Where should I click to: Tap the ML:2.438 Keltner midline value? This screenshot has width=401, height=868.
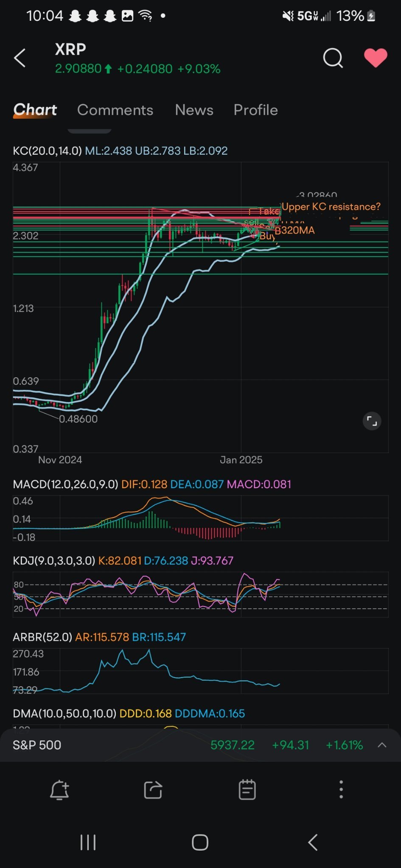coord(108,151)
